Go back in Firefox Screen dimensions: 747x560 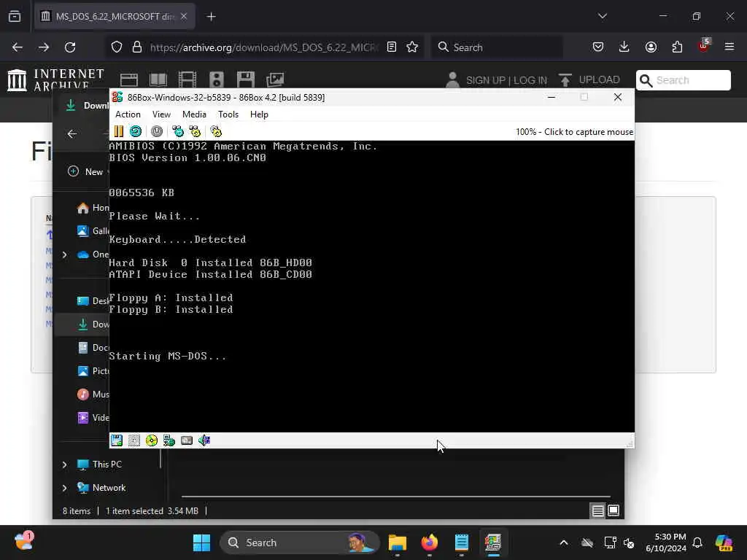[18, 47]
